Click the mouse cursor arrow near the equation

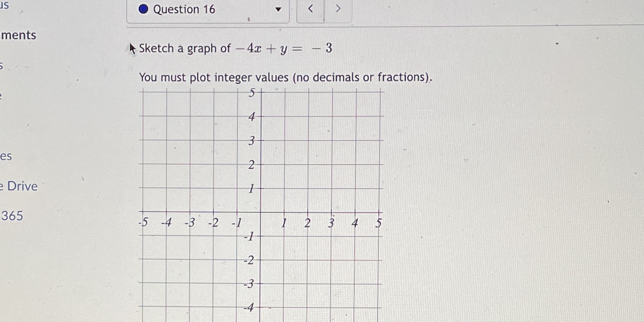point(132,48)
